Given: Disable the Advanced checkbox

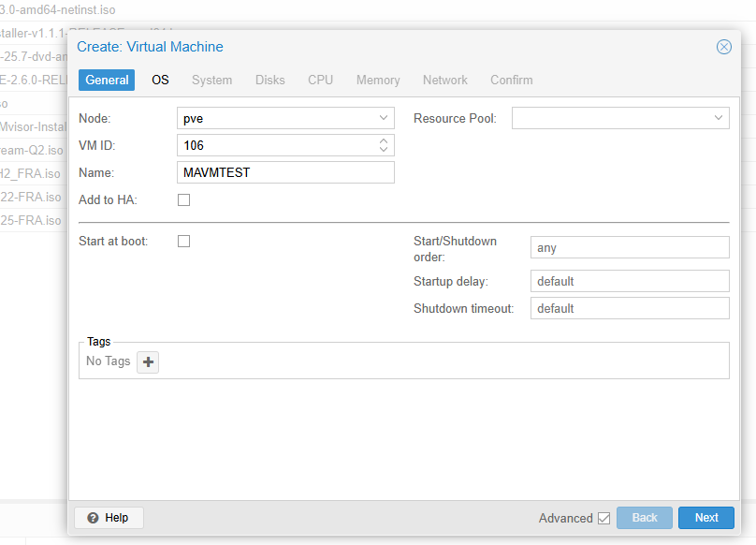Looking at the screenshot, I should coord(606,518).
